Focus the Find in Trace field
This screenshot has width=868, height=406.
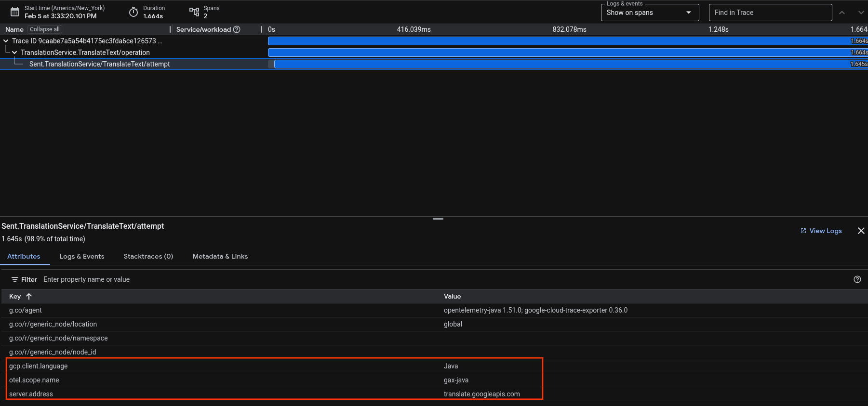(x=770, y=13)
